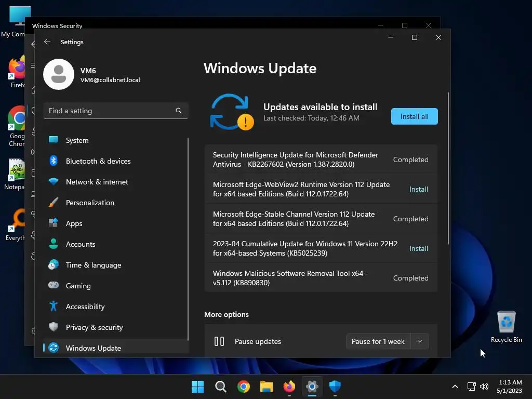Click the Gaming controller icon

click(54, 285)
